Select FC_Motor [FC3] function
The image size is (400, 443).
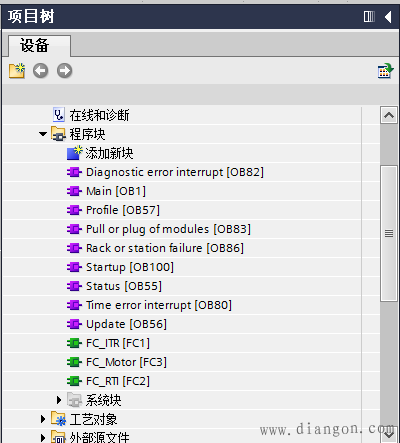point(126,362)
